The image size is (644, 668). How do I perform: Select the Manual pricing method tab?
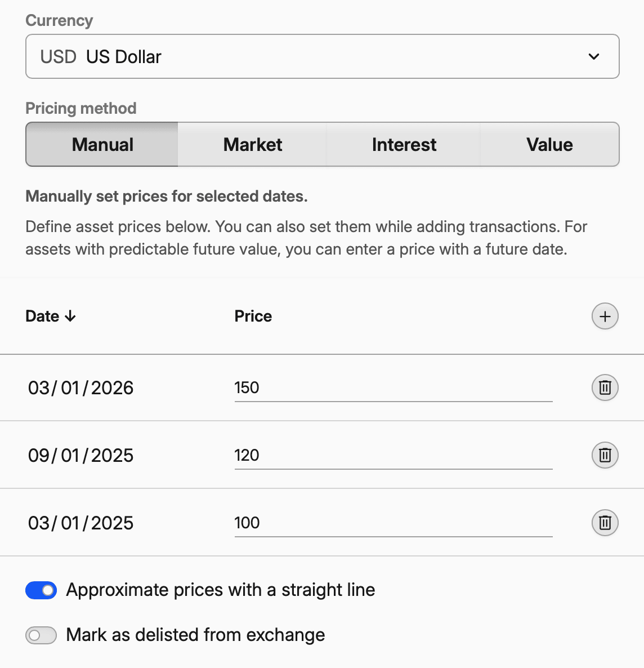point(102,145)
